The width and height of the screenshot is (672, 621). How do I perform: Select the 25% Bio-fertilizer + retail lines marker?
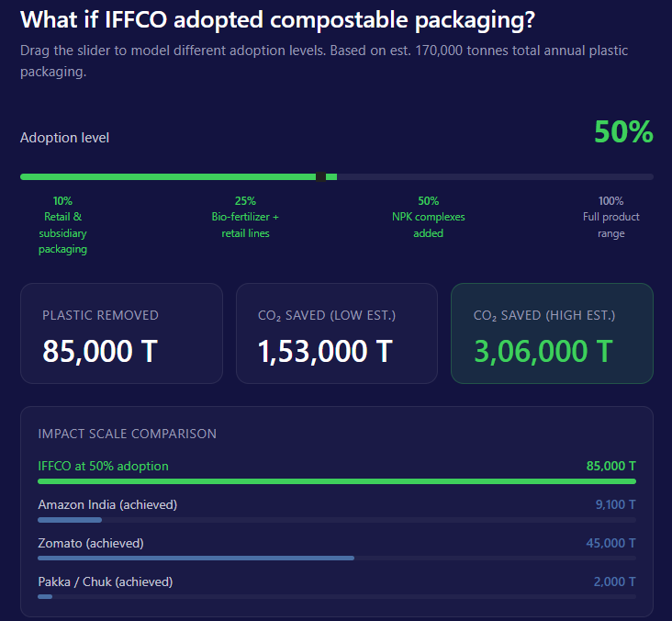245,217
